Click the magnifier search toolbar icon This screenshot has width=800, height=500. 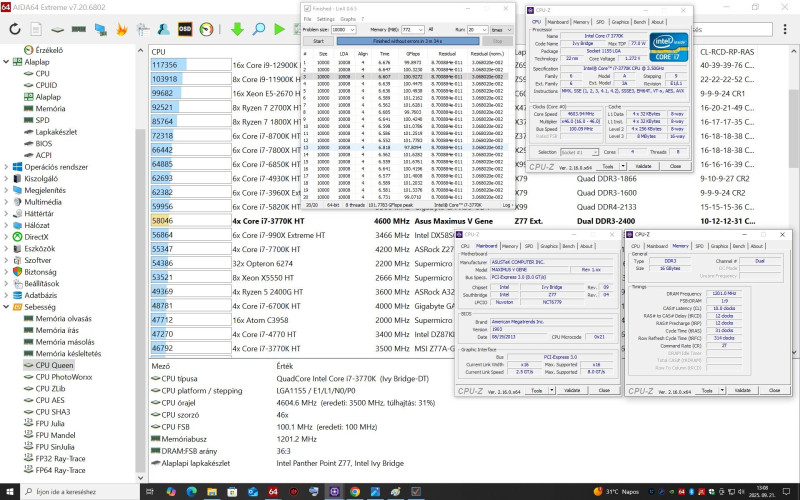coord(259,29)
